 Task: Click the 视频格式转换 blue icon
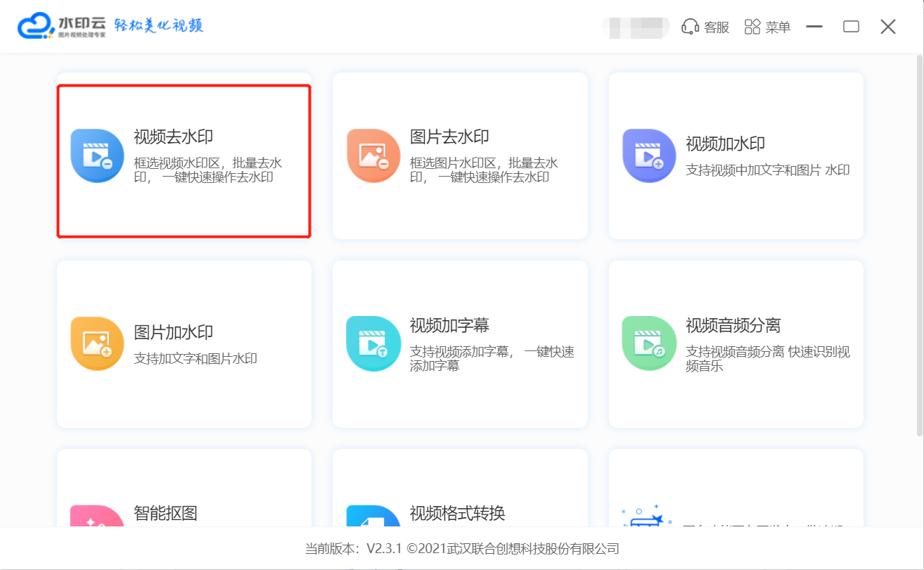tap(373, 516)
